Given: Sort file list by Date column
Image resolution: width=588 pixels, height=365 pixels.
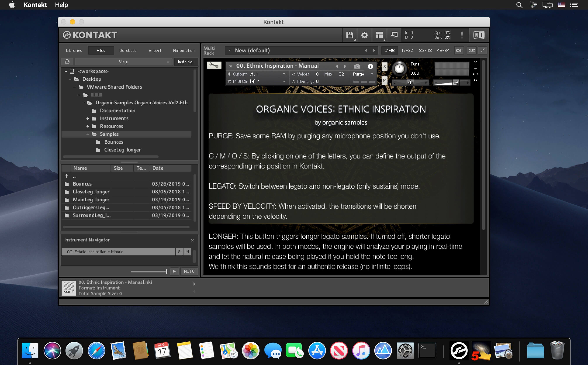Looking at the screenshot, I should [x=170, y=168].
